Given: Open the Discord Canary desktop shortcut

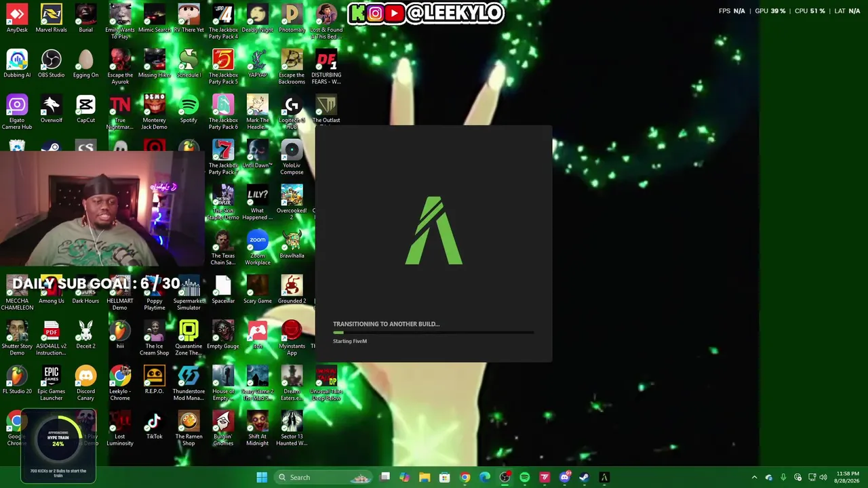Looking at the screenshot, I should point(85,383).
